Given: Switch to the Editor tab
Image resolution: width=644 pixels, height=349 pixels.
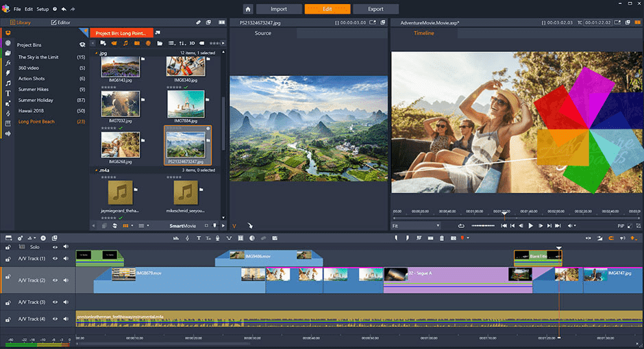Looking at the screenshot, I should (60, 23).
